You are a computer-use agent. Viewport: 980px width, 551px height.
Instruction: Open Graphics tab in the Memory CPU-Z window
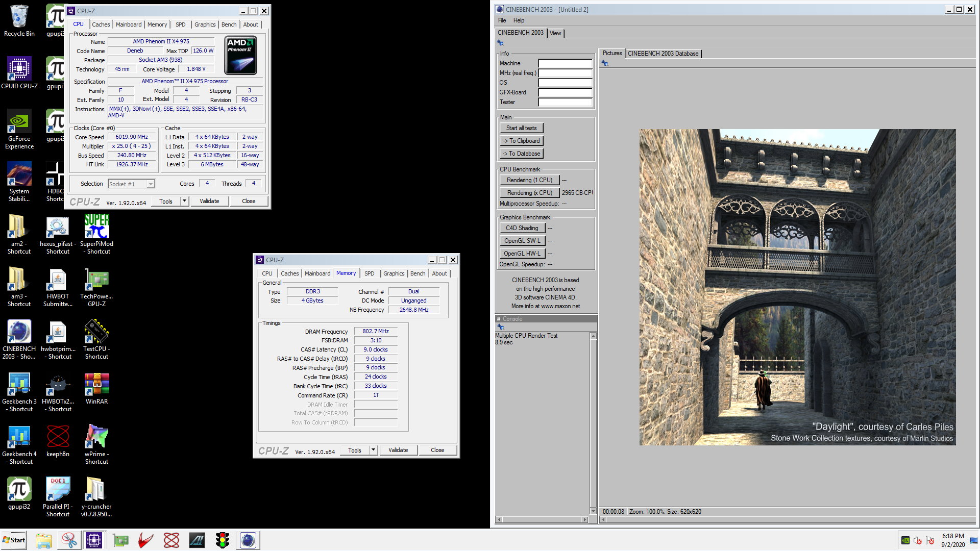pyautogui.click(x=394, y=273)
